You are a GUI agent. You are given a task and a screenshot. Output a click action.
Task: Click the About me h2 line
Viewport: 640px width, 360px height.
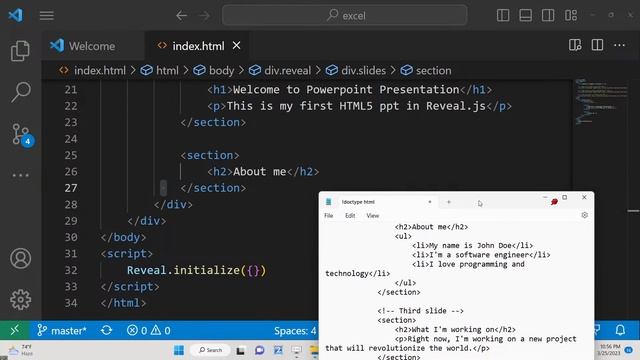coord(263,171)
